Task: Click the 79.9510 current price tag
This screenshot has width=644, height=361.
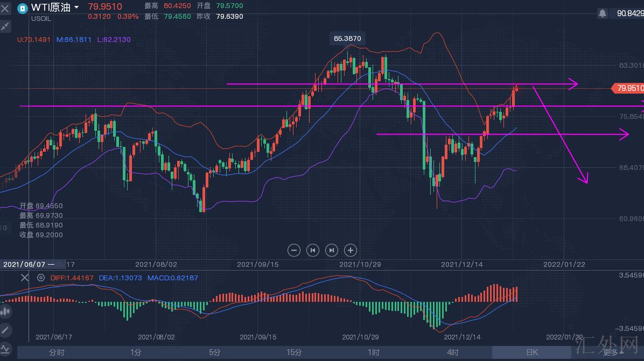Action: coord(628,88)
